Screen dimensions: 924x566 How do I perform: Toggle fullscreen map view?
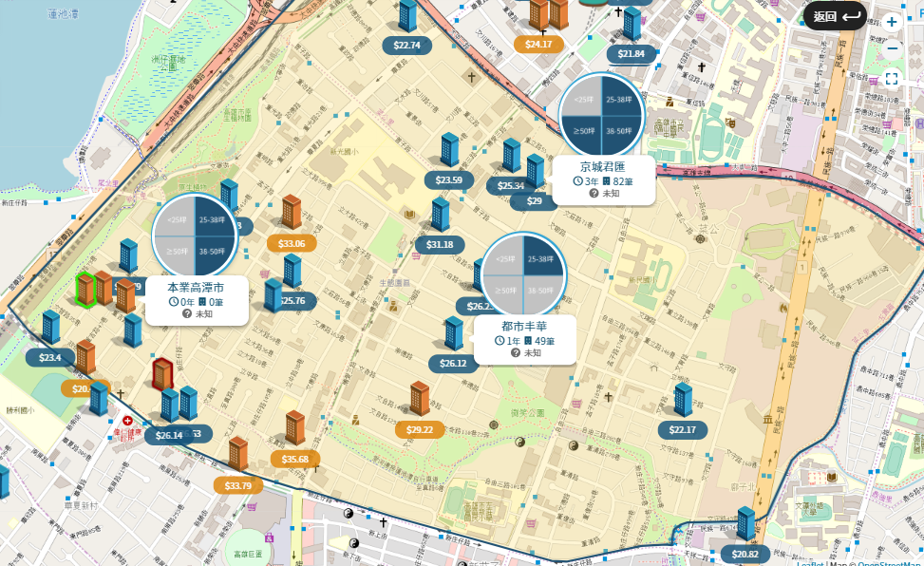point(892,79)
